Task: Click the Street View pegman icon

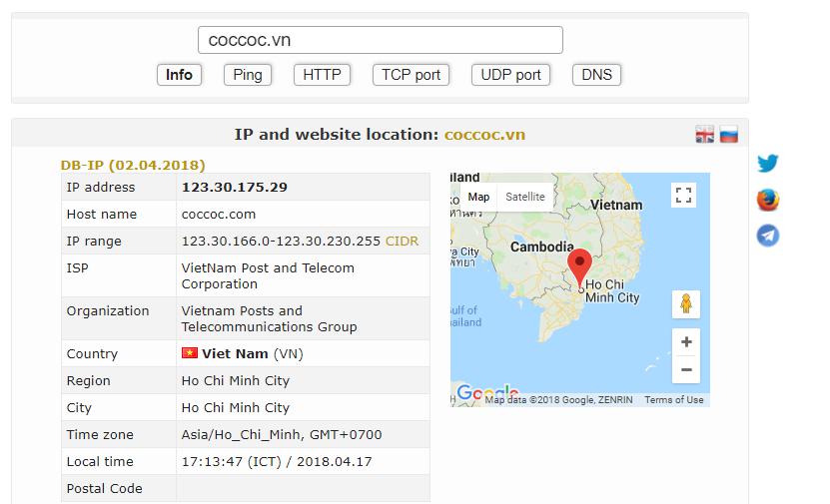Action: point(685,303)
